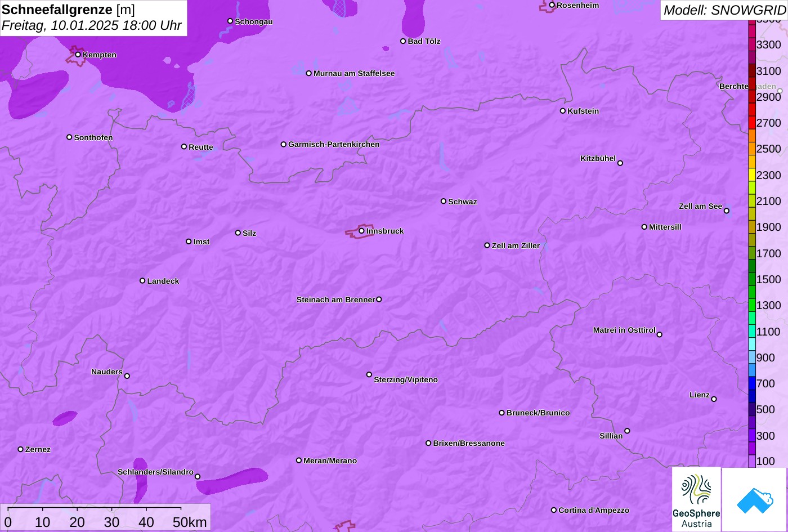The height and width of the screenshot is (532, 788).
Task: Click the red 2700 legend swatch
Action: [x=752, y=123]
